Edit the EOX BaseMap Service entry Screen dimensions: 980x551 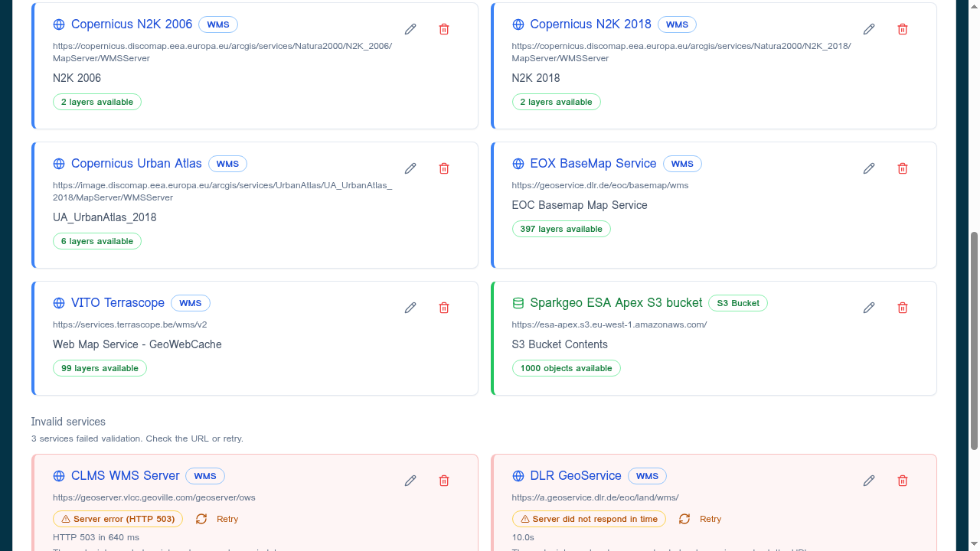(x=869, y=168)
